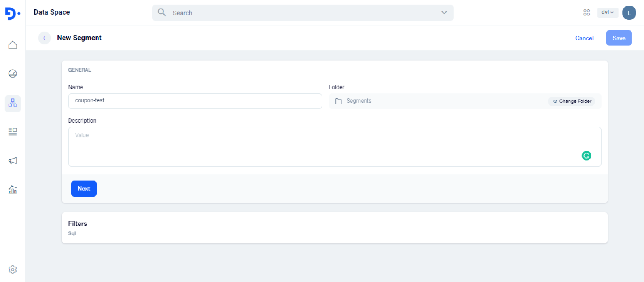Click the Save button
This screenshot has height=282, width=644.
point(619,38)
